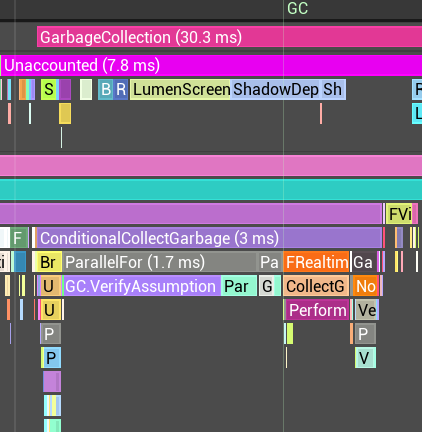The height and width of the screenshot is (432, 422).
Task: Click the yellow Br event block
Action: click(49, 262)
